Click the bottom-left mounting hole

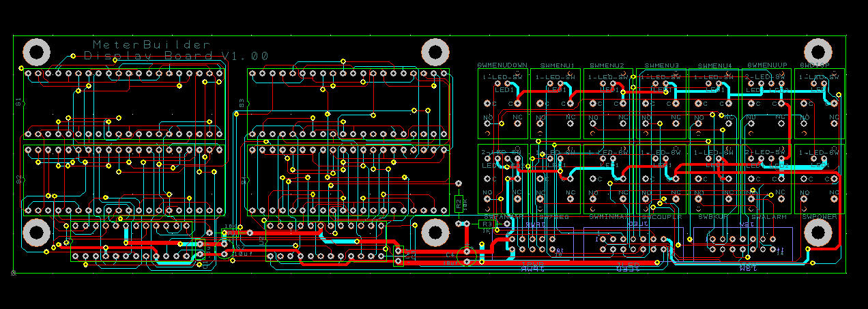pyautogui.click(x=37, y=233)
